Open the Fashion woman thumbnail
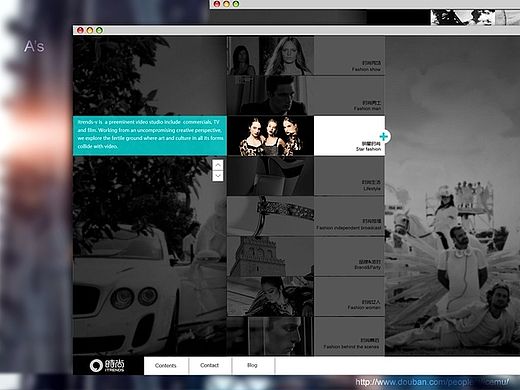The height and width of the screenshot is (390, 520). (x=270, y=296)
